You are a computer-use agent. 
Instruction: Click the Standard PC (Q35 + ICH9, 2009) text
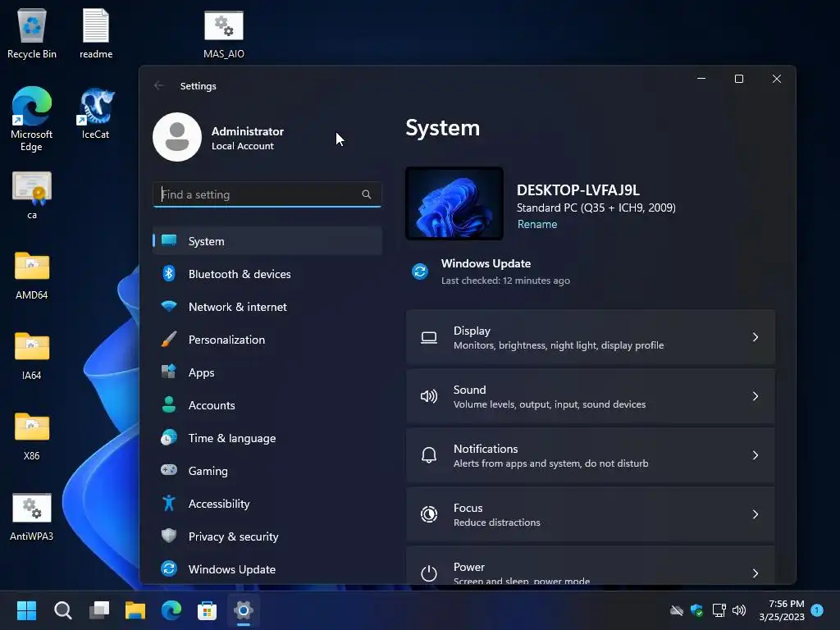(x=596, y=208)
